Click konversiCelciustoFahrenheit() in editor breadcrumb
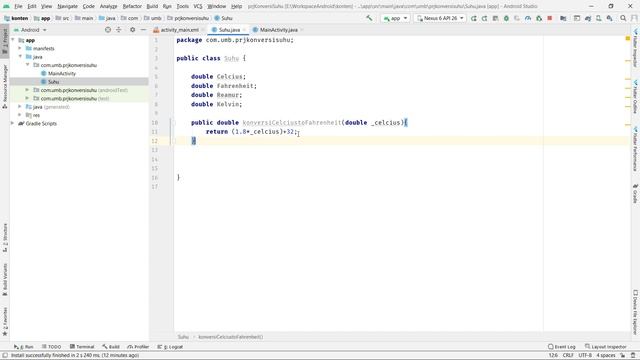Screen dimensions: 640x360 231,337
